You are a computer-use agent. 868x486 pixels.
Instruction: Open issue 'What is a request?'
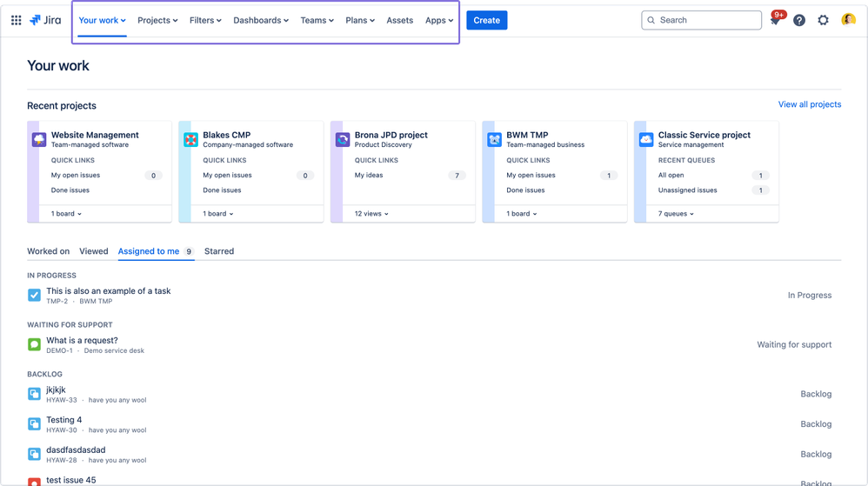82,341
